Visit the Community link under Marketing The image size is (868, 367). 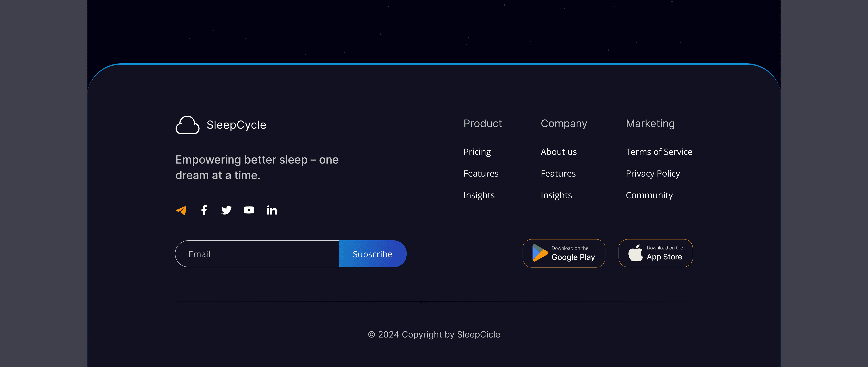pyautogui.click(x=649, y=195)
